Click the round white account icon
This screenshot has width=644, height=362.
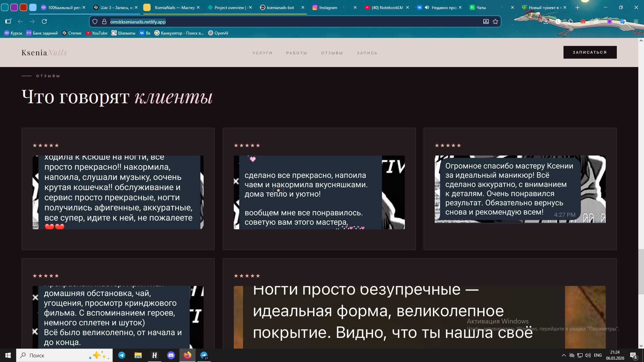coord(558,21)
